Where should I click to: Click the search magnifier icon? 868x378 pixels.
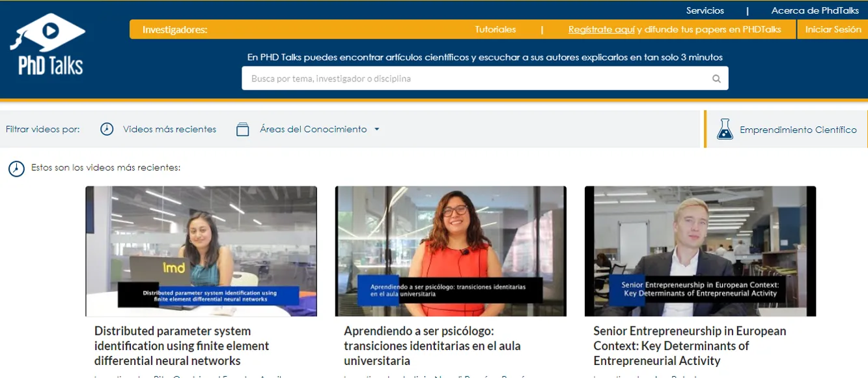(x=716, y=79)
